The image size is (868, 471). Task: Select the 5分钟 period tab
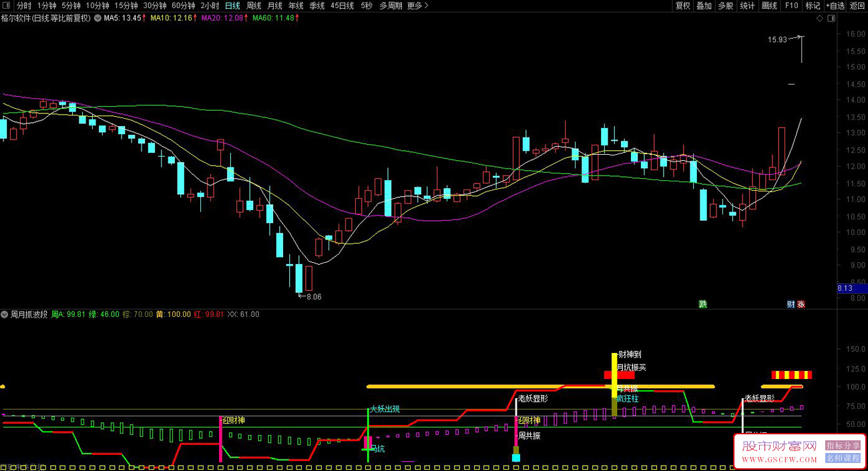click(71, 5)
